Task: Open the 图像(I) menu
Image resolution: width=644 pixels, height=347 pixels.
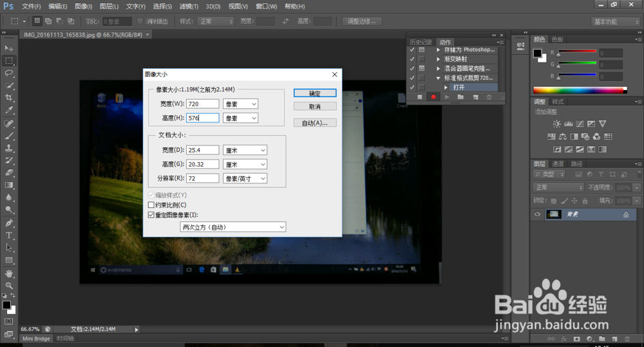Action: pyautogui.click(x=83, y=6)
